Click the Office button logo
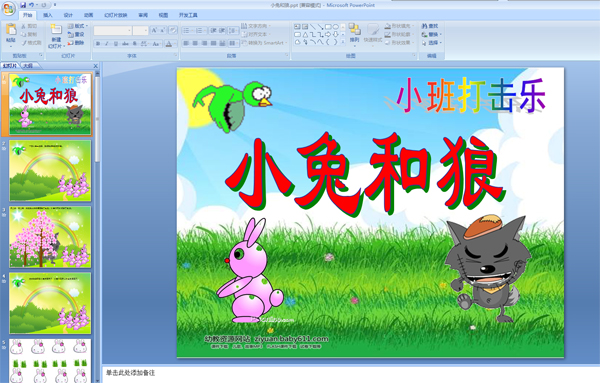 (x=8, y=8)
